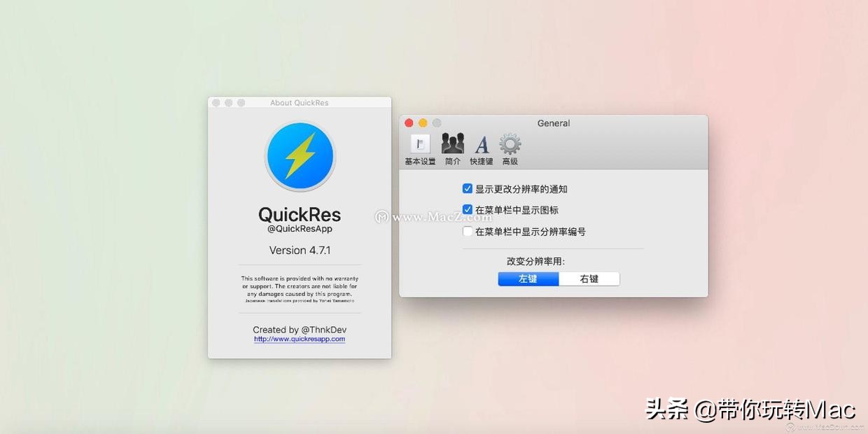Viewport: 868px width, 434px height.
Task: Minimize the General preferences window
Action: click(421, 122)
